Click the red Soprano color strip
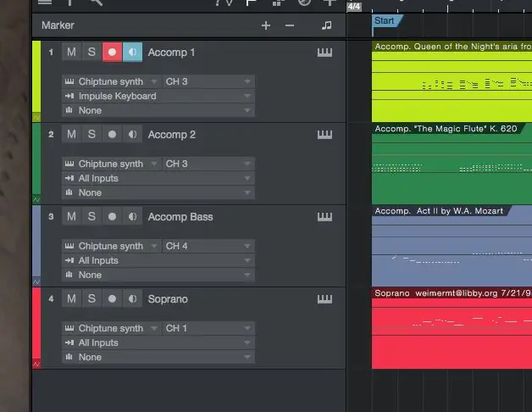Viewport: 532px width, 412px height. [36, 324]
